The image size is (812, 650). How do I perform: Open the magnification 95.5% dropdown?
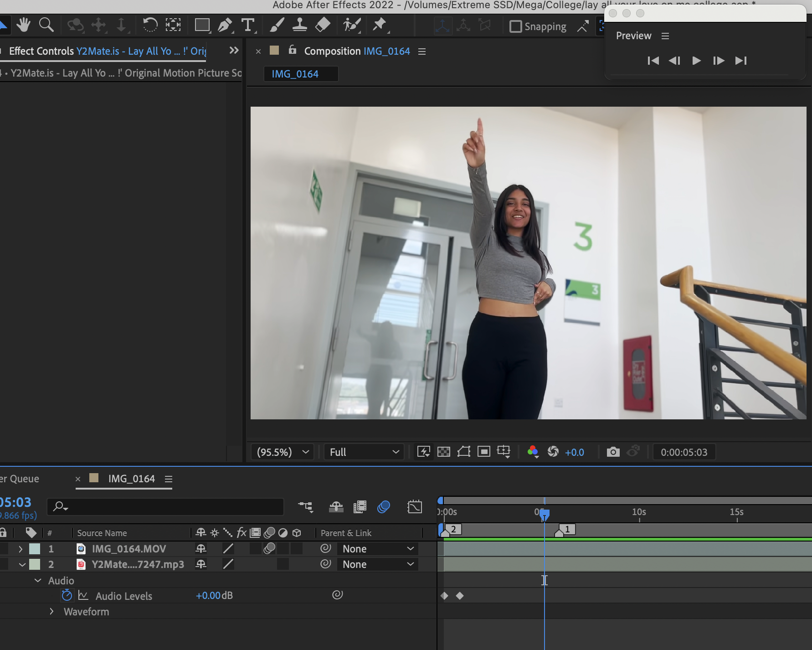click(x=283, y=452)
